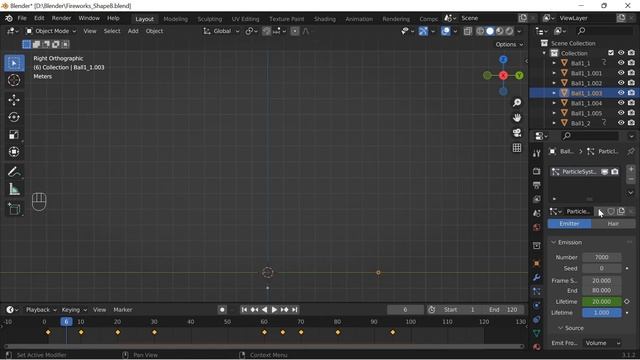The height and width of the screenshot is (360, 640).
Task: Open the Physics properties tab
Action: [536, 305]
